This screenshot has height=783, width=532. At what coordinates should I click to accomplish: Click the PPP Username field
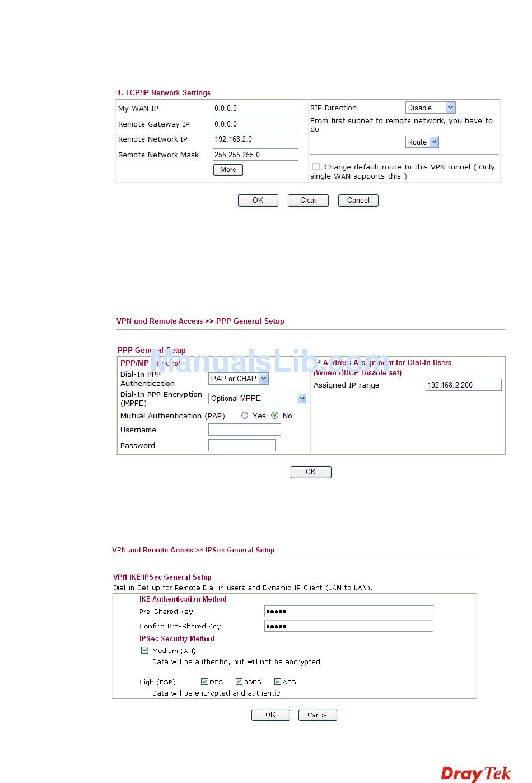244,430
